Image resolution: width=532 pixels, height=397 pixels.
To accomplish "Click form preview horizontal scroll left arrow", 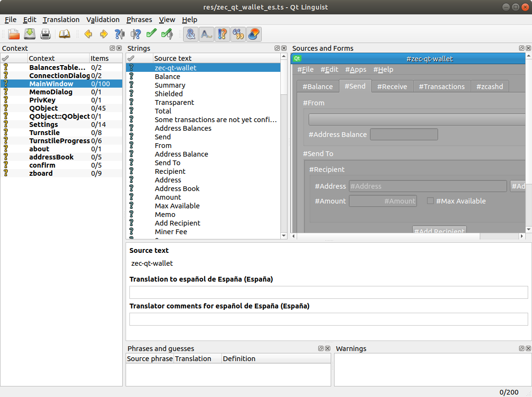I will click(x=294, y=236).
